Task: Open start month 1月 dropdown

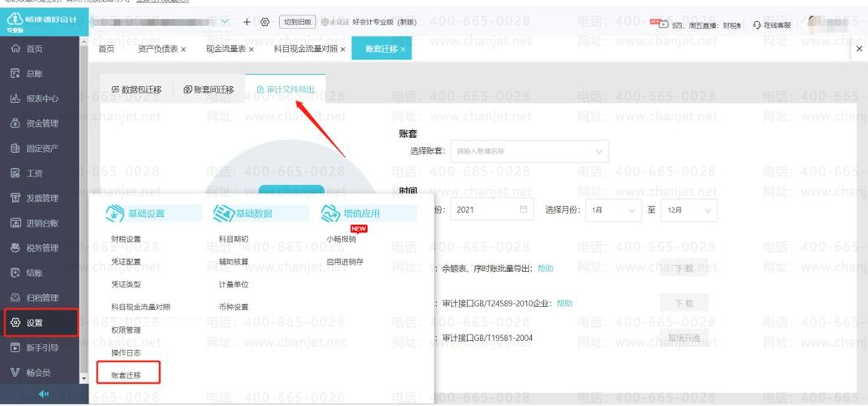Action: coord(613,210)
